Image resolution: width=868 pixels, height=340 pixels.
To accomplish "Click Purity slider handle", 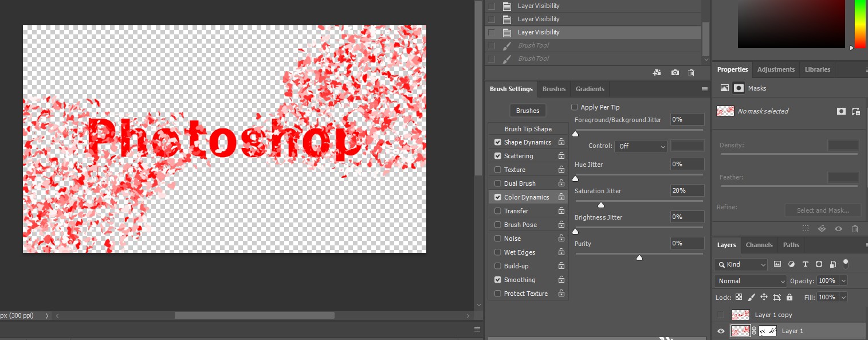I will 639,257.
